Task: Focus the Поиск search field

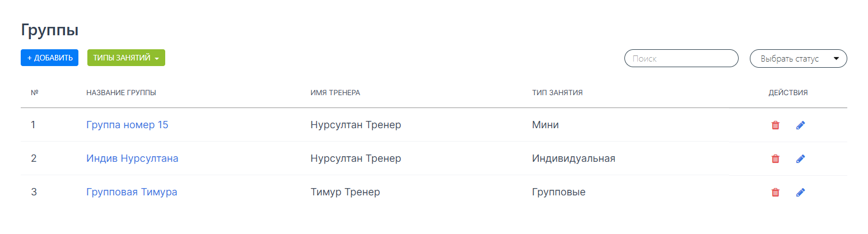Action: point(681,58)
